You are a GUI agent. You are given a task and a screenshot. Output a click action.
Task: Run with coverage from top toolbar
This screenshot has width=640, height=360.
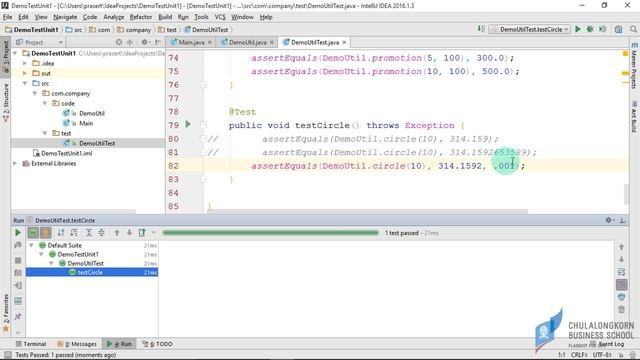(x=602, y=29)
